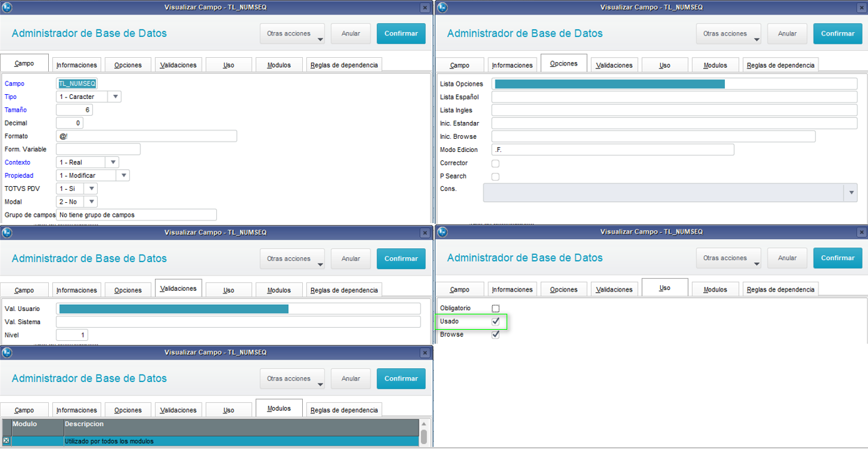Close the window showing the Modulos tab
This screenshot has height=449, width=868.
coord(425,352)
